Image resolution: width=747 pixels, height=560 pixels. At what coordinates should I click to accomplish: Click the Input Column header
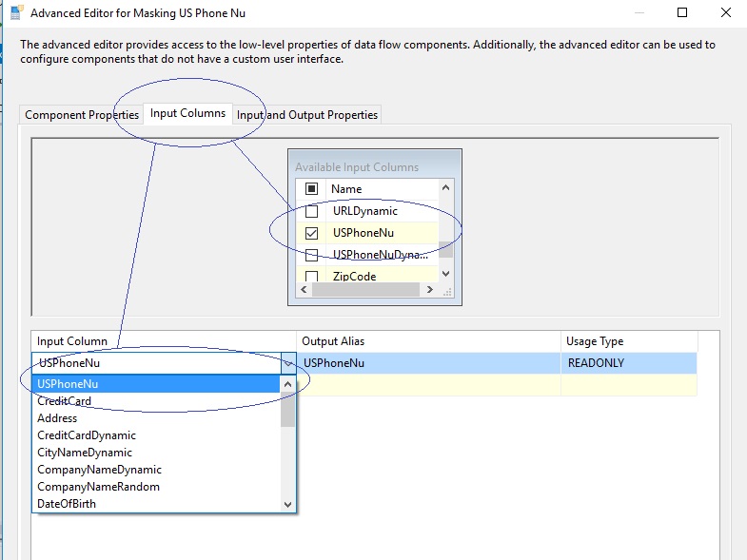pyautogui.click(x=164, y=341)
